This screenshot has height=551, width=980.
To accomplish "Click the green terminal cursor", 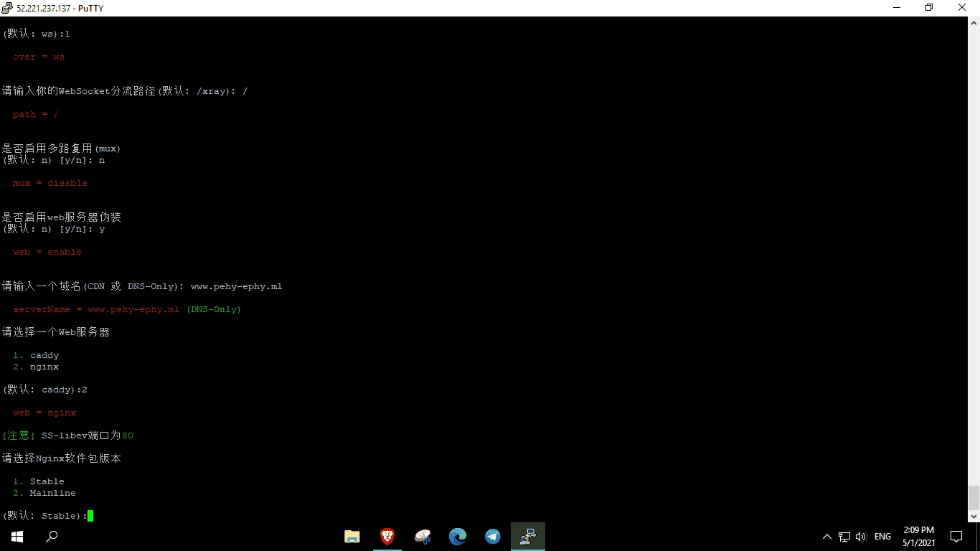I will [x=90, y=516].
